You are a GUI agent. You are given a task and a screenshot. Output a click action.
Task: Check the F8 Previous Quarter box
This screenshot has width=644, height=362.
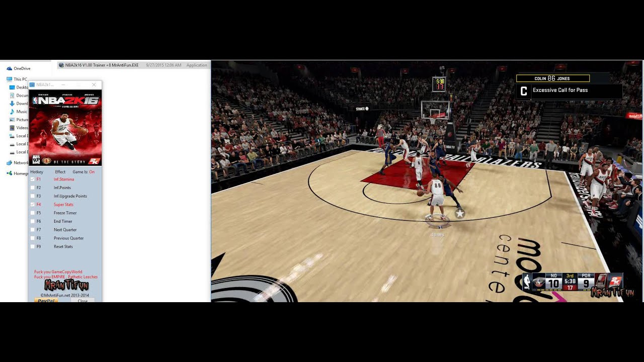click(x=33, y=238)
